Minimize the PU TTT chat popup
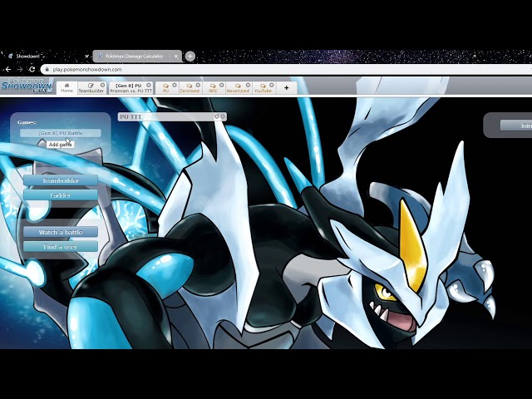 point(217,116)
